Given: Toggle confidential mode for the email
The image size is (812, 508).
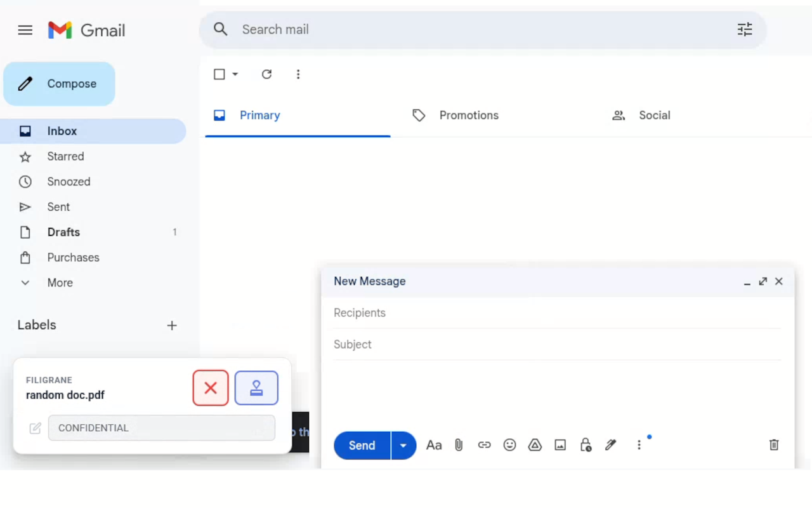Looking at the screenshot, I should [585, 445].
